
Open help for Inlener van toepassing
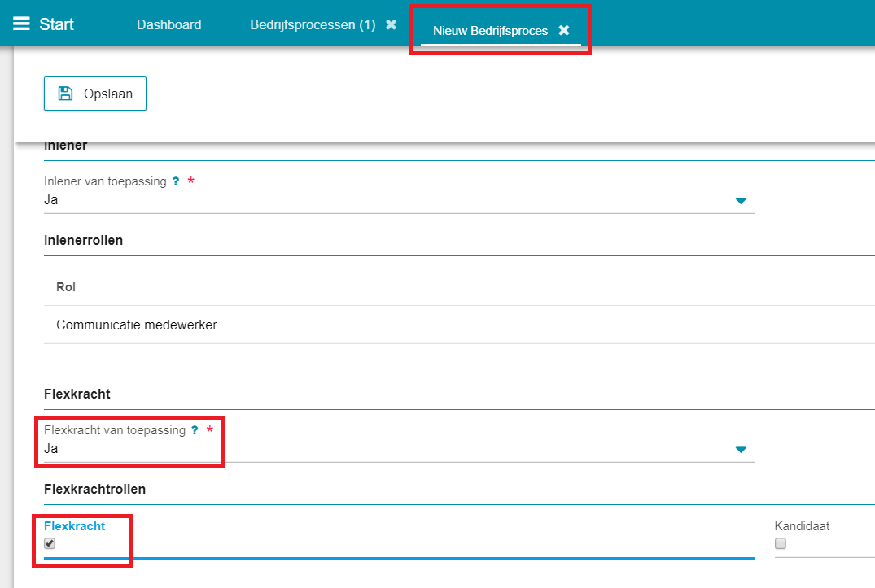[176, 181]
